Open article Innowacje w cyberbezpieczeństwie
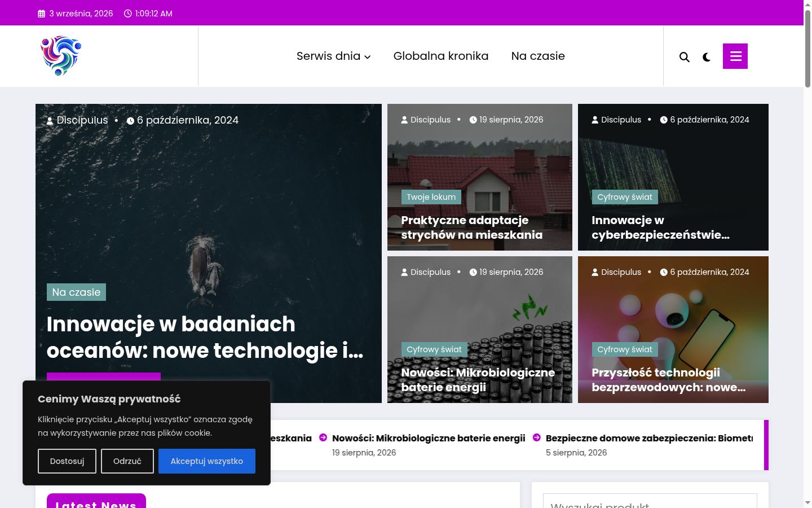The image size is (812, 508). coord(661,227)
